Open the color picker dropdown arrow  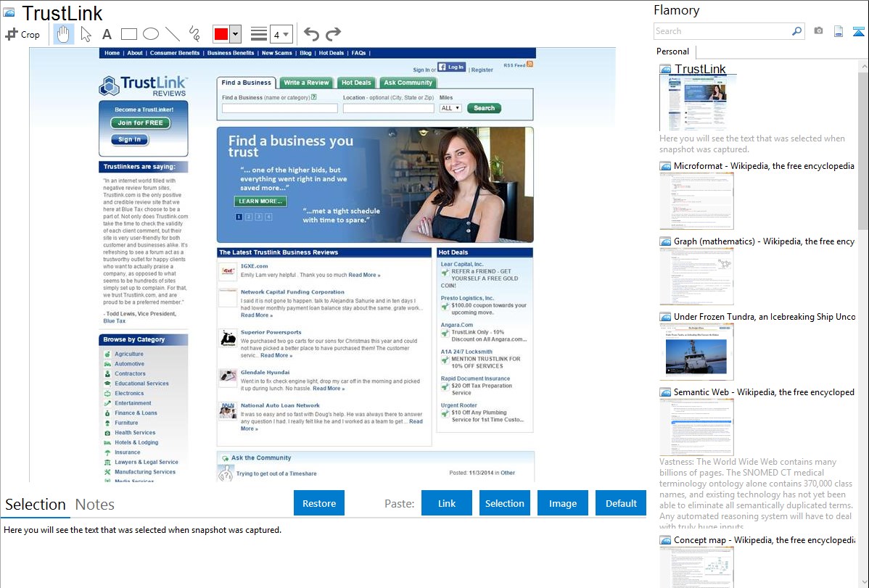236,34
